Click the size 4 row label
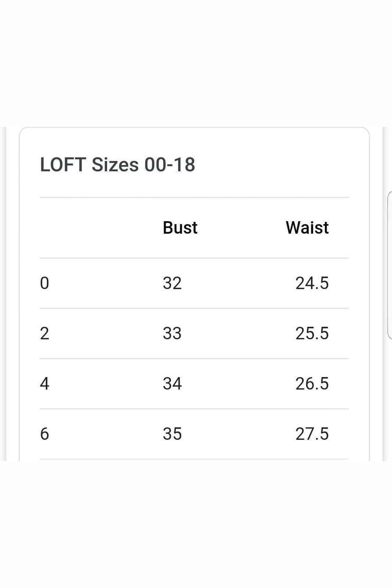The image size is (392, 588). 44,384
